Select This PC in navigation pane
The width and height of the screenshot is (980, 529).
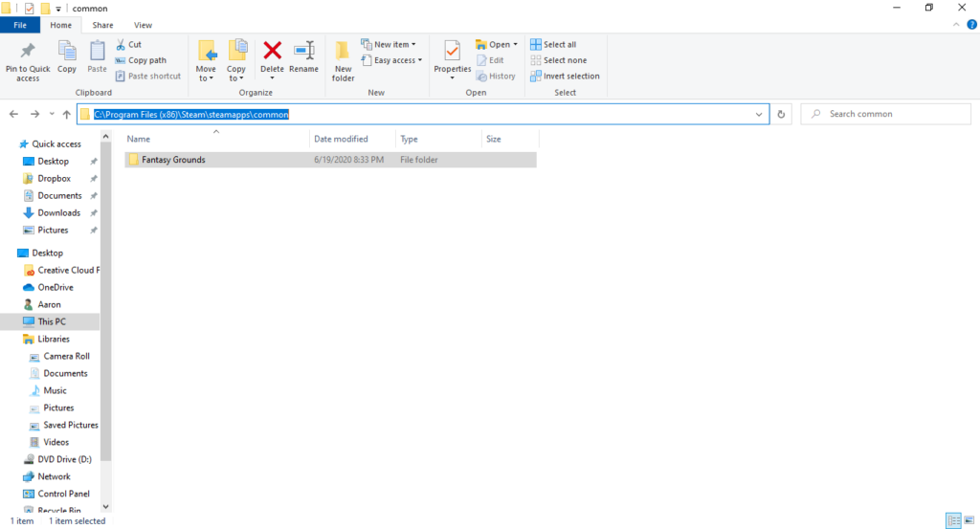[51, 321]
